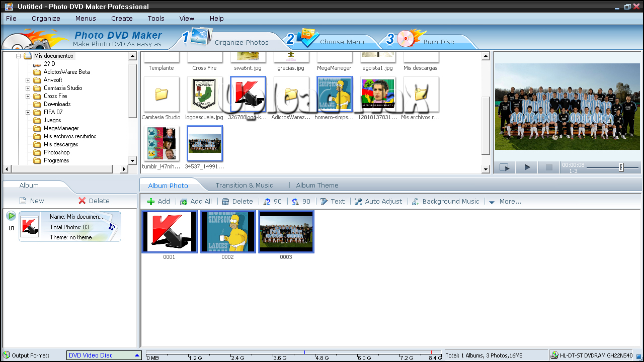Collapse the Mis documentos tree node
This screenshot has height=362, width=644.
click(x=19, y=56)
